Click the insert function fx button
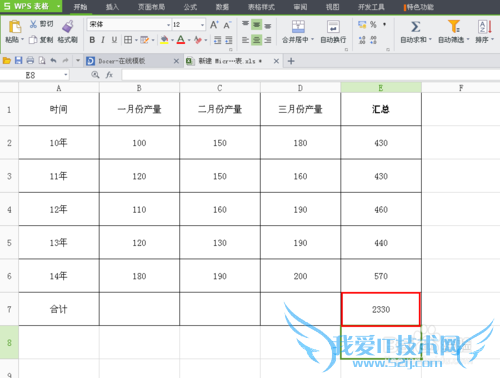500x378 pixels. pyautogui.click(x=109, y=75)
